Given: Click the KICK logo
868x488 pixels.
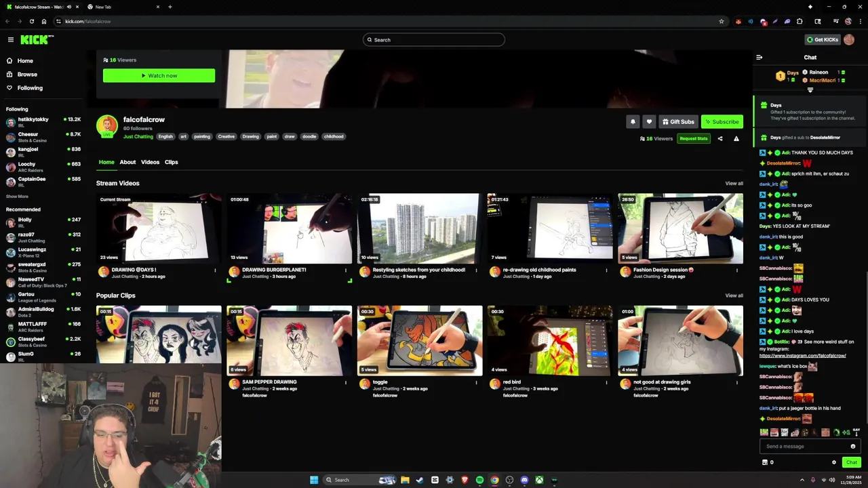Looking at the screenshot, I should click(37, 40).
